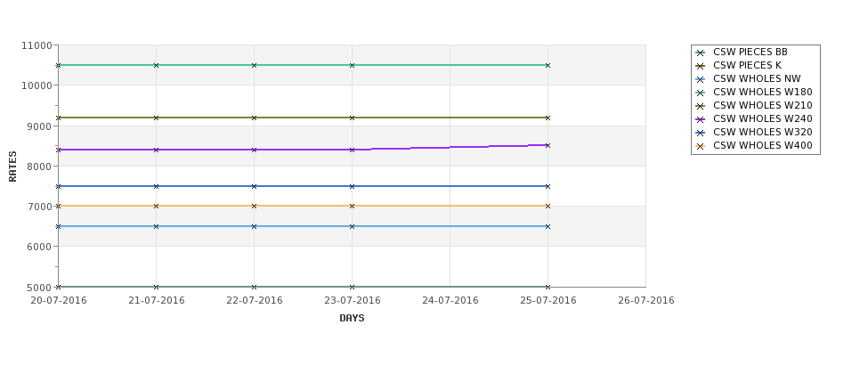The height and width of the screenshot is (382, 868).
Task: Click the RATES vertical axis title
Action: pyautogui.click(x=12, y=167)
